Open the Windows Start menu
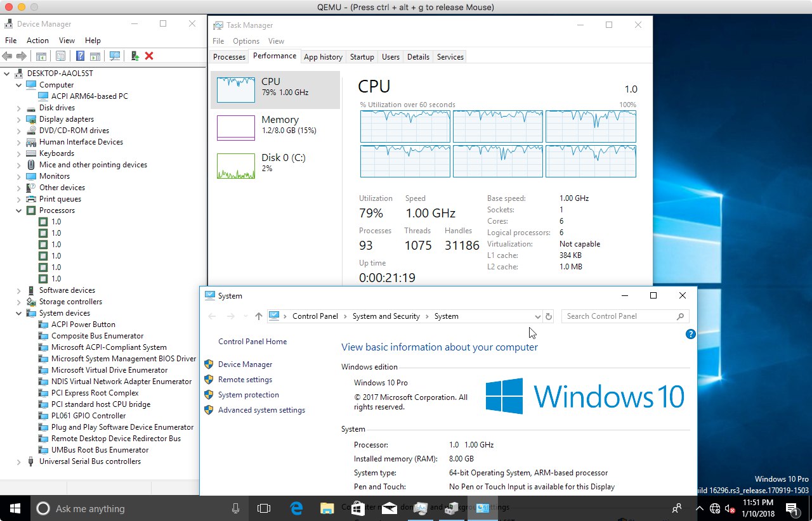Screen dimensions: 812x521 tap(15, 508)
